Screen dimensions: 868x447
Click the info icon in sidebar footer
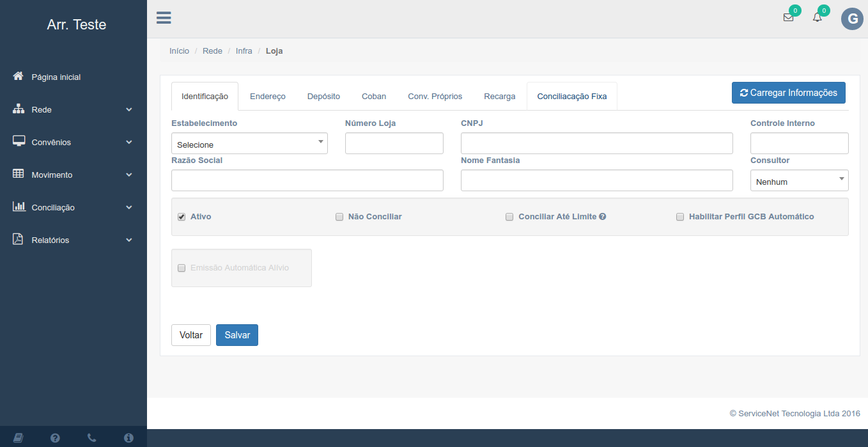click(128, 438)
